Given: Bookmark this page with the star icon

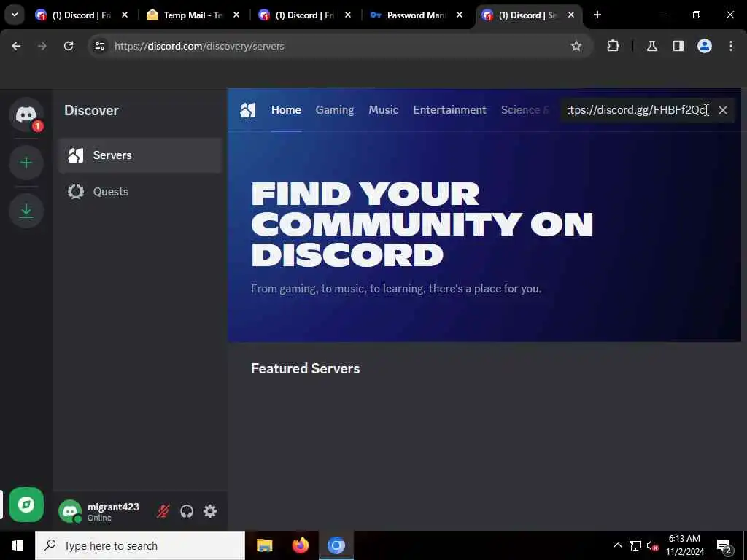Looking at the screenshot, I should coord(576,46).
